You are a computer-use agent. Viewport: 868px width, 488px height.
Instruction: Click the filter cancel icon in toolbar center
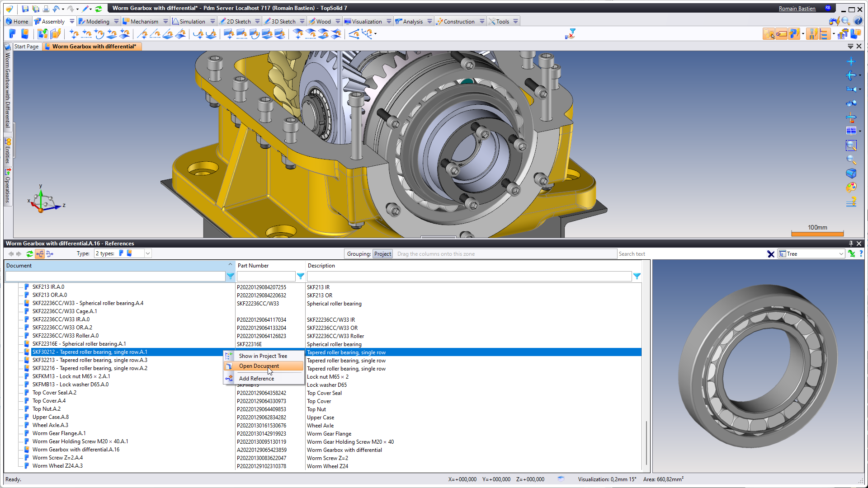[x=570, y=34]
